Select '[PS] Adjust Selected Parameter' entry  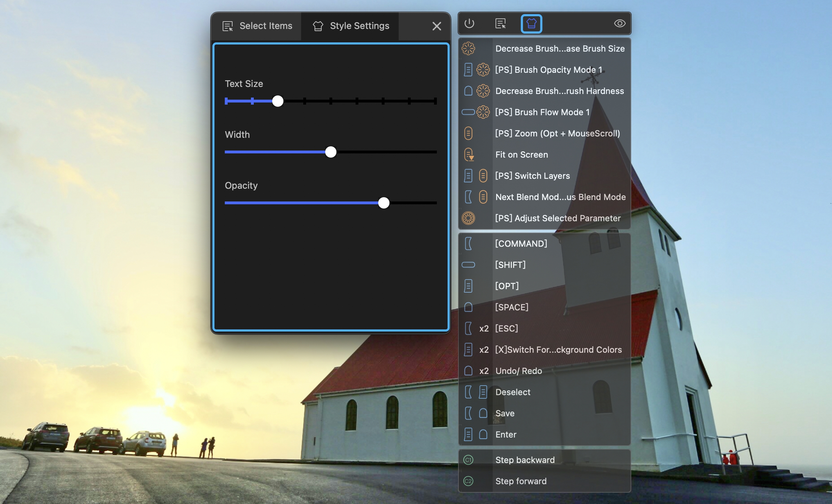(x=545, y=218)
